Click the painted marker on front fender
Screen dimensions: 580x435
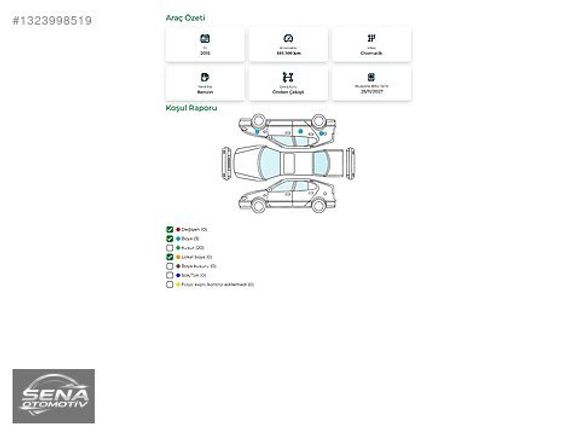click(x=257, y=131)
